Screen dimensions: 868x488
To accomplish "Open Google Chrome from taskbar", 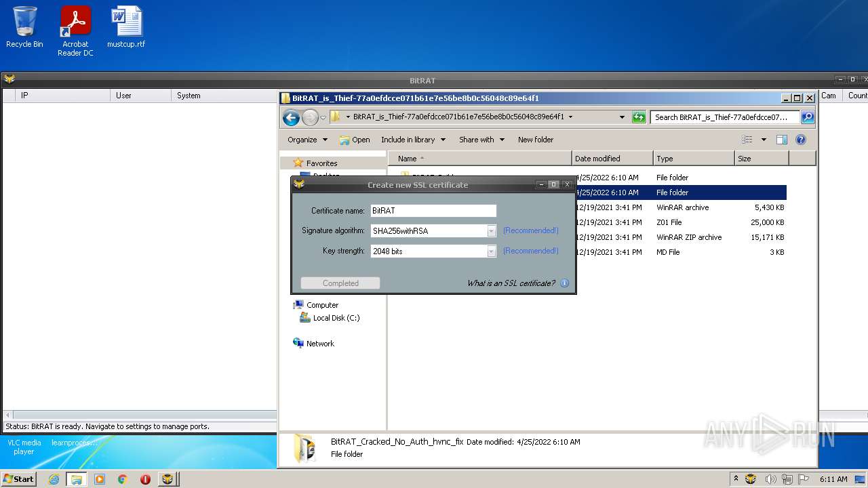I will (123, 479).
